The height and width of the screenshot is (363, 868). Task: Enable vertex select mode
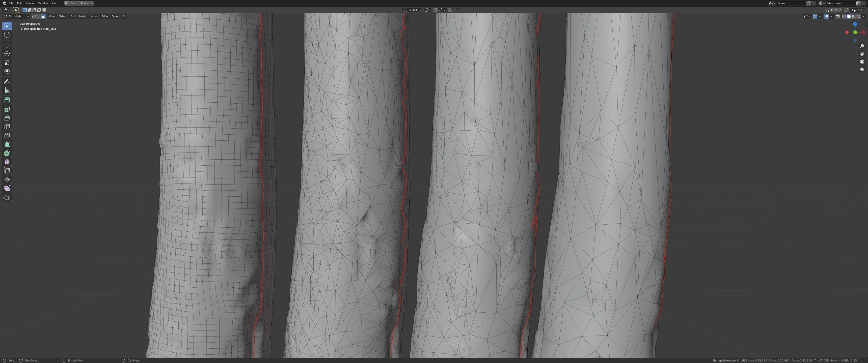34,16
